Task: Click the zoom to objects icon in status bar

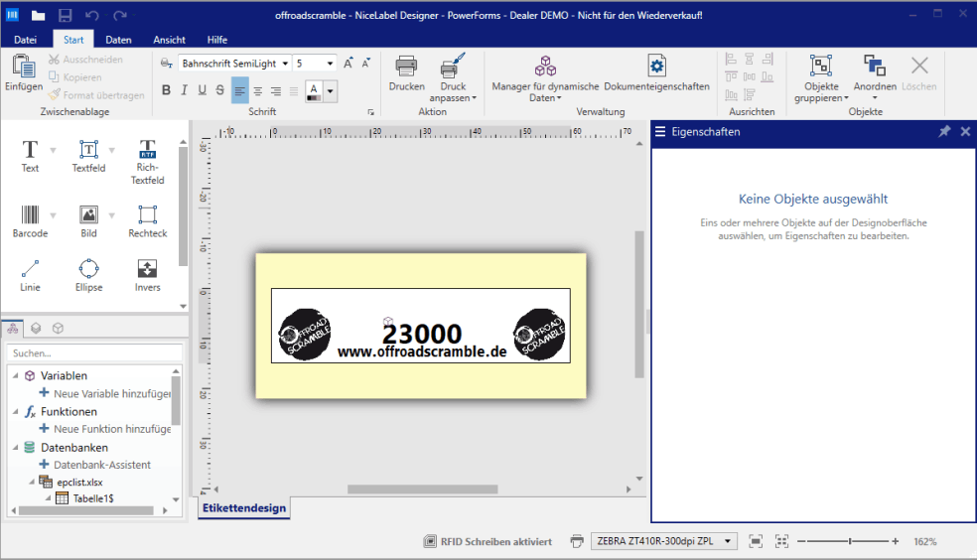Action: 782,541
